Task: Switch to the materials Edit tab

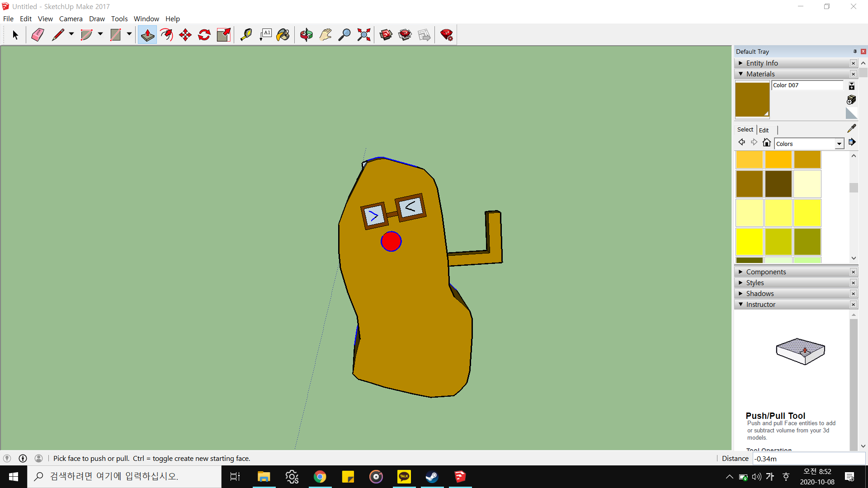Action: [x=764, y=130]
